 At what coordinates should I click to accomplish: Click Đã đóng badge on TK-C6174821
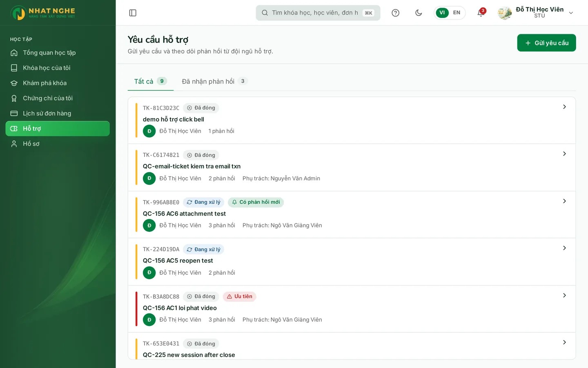click(201, 155)
